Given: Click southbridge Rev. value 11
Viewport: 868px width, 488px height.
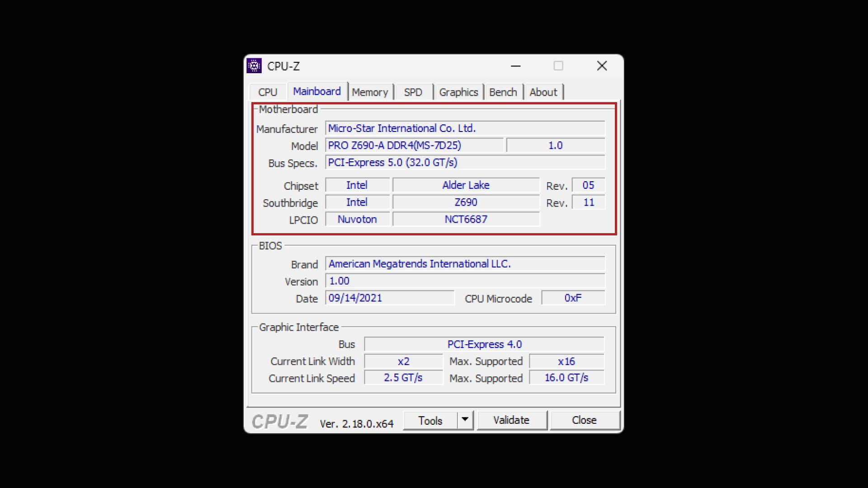Looking at the screenshot, I should (x=588, y=202).
